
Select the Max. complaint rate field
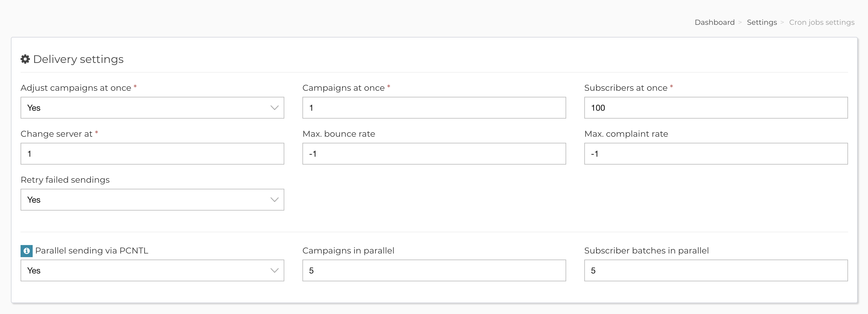716,154
